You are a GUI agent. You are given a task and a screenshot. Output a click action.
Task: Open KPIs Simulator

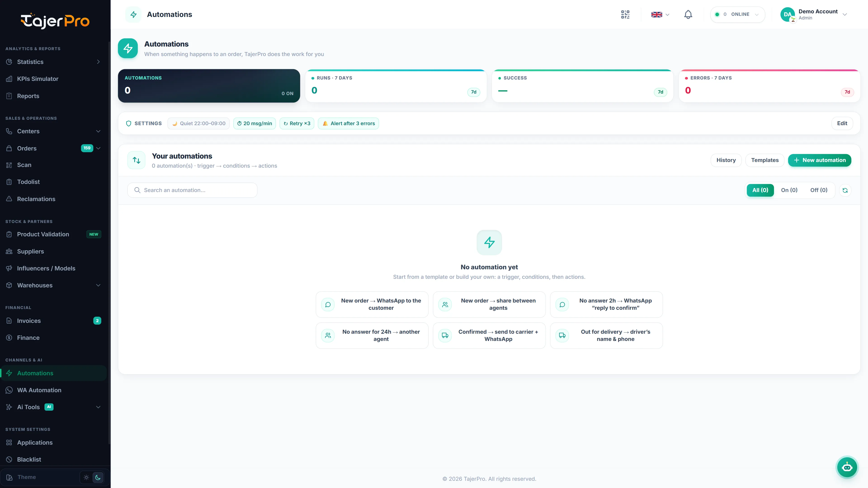(53, 79)
